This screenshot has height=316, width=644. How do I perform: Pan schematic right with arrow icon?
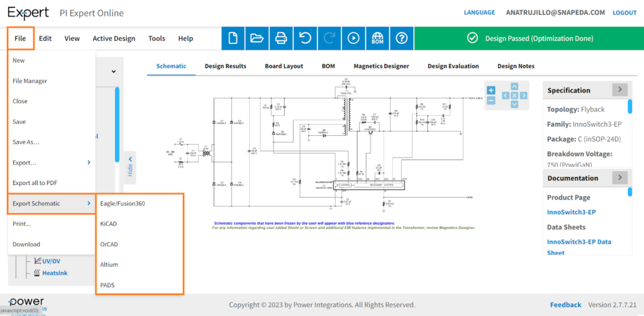click(x=523, y=96)
